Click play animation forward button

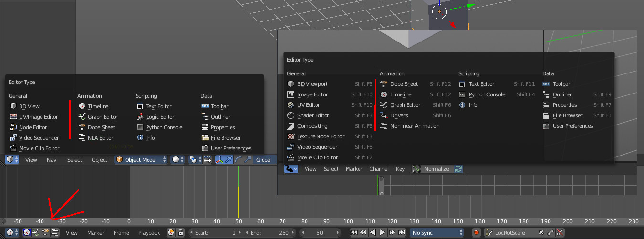[x=382, y=232]
